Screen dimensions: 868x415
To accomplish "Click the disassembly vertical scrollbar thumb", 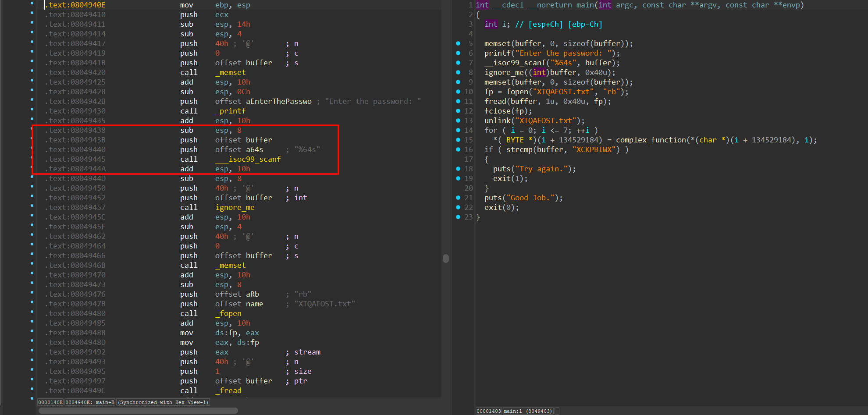I will click(446, 259).
